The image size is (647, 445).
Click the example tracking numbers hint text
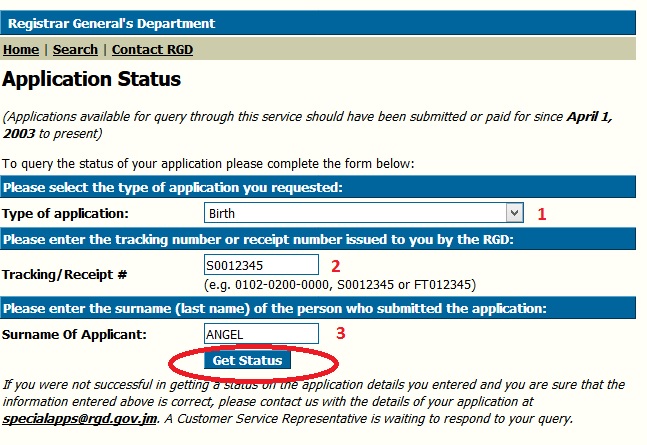click(x=338, y=284)
